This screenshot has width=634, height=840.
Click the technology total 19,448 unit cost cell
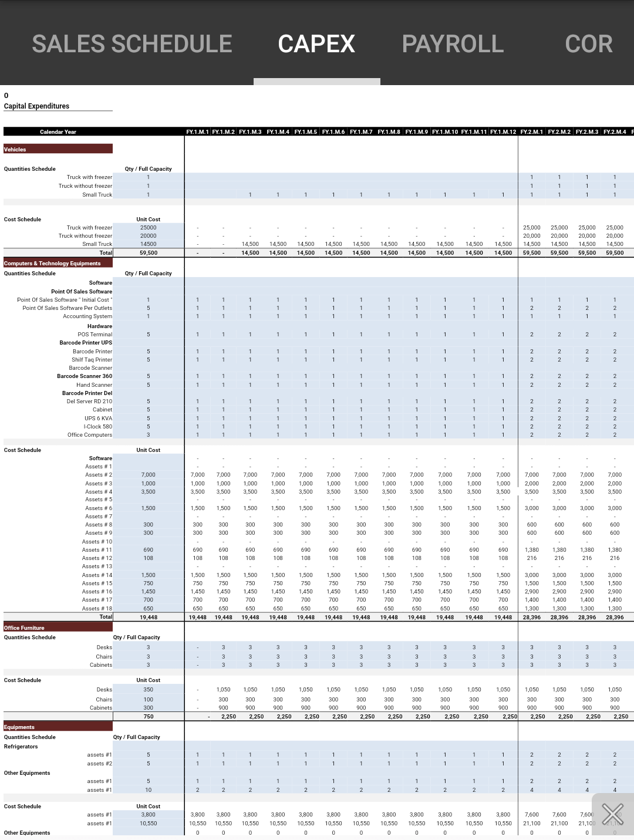149,618
